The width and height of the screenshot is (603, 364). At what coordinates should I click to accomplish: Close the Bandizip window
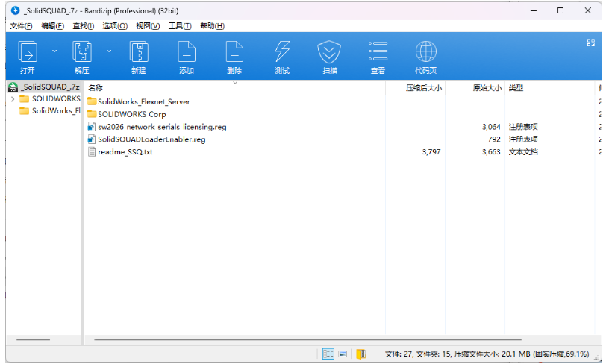[587, 10]
